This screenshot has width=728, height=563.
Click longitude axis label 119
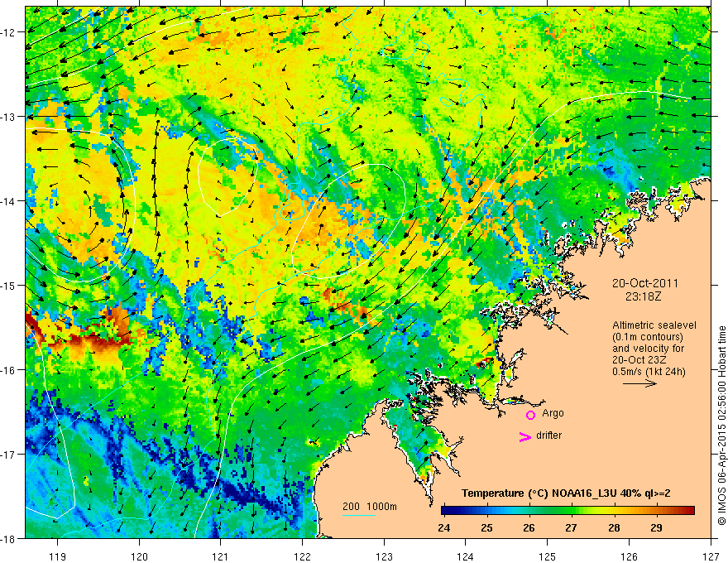click(x=58, y=556)
